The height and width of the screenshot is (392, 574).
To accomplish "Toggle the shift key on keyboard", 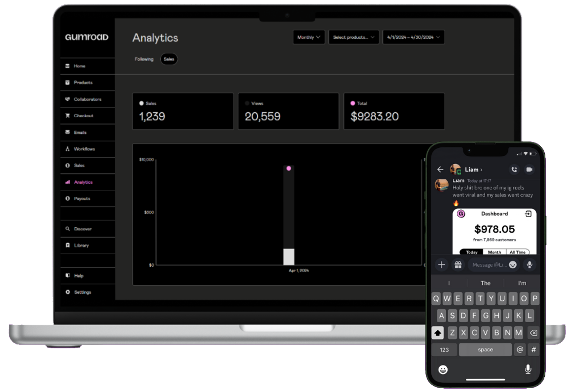I will [438, 333].
